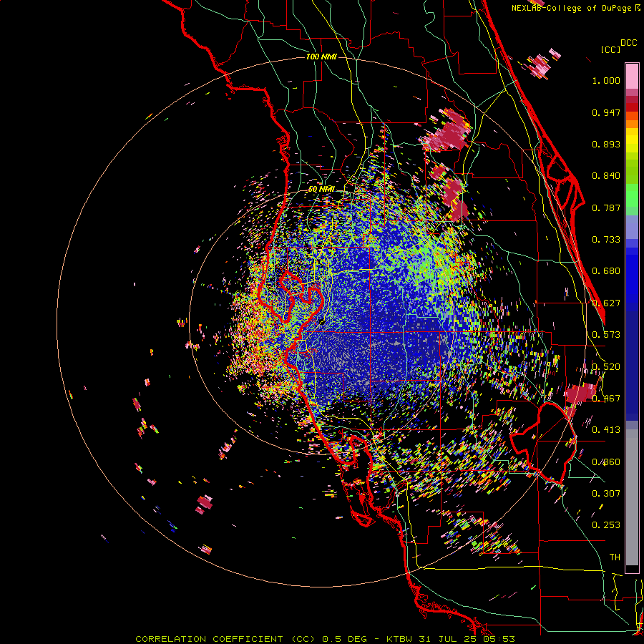Click the 50 NMI range ring label
Screen dimensions: 644x644
[321, 189]
